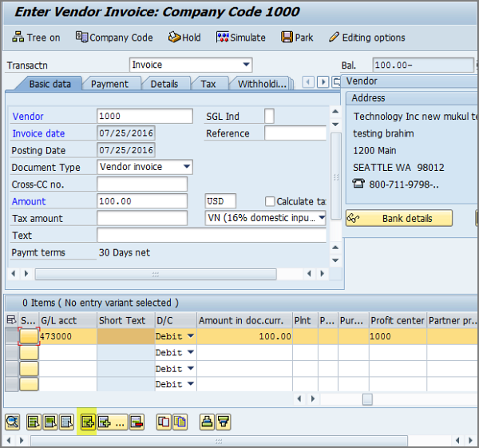Click the filter funnel icon
Viewport: 479px width, 448px height.
click(x=224, y=422)
